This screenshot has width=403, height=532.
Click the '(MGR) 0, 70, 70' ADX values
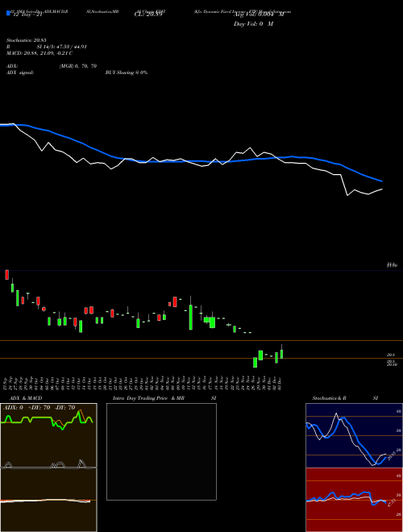point(78,66)
